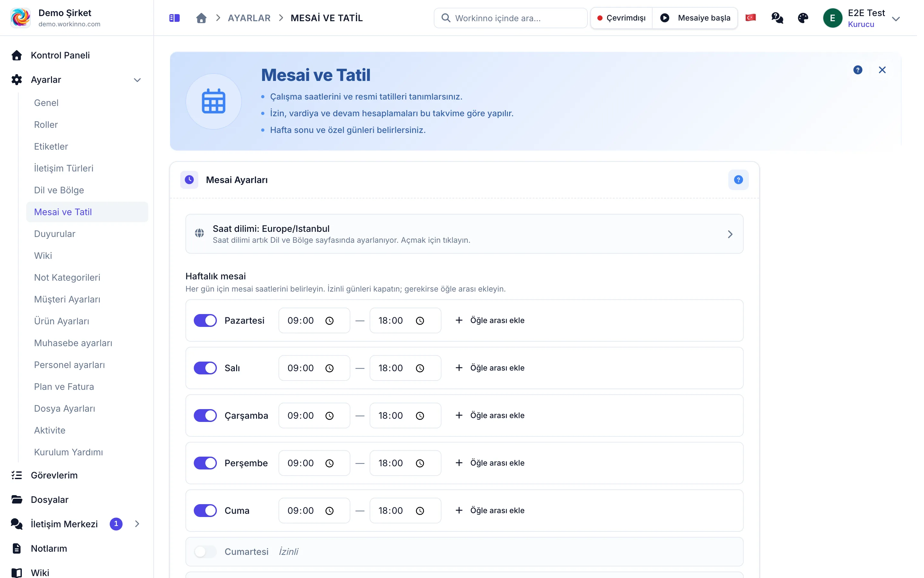The image size is (924, 578).
Task: Click AYARLAR in the breadcrumb
Action: point(249,18)
